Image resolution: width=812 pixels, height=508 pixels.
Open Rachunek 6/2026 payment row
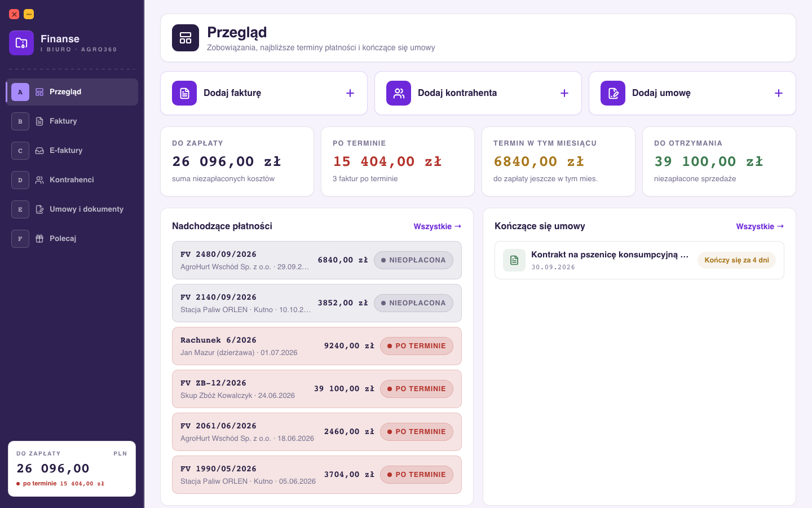click(x=317, y=346)
